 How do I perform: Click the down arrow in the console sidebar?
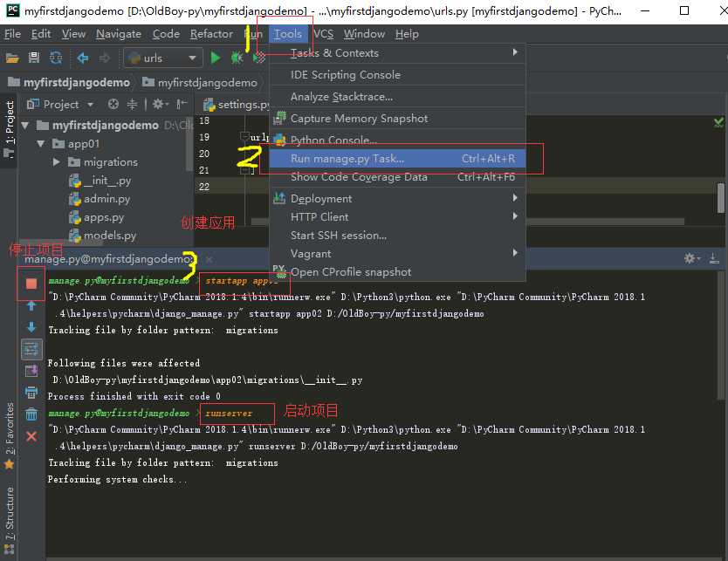click(x=31, y=327)
